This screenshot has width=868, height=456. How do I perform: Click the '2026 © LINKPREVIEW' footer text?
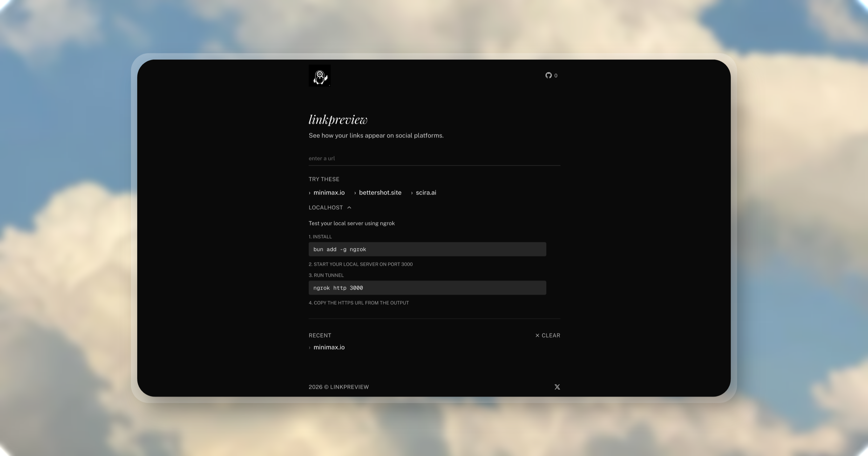339,387
